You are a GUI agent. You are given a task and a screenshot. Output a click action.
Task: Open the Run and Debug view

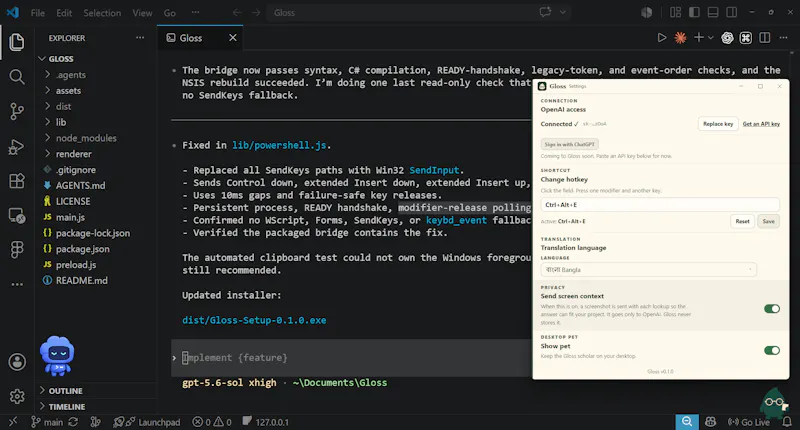point(17,147)
